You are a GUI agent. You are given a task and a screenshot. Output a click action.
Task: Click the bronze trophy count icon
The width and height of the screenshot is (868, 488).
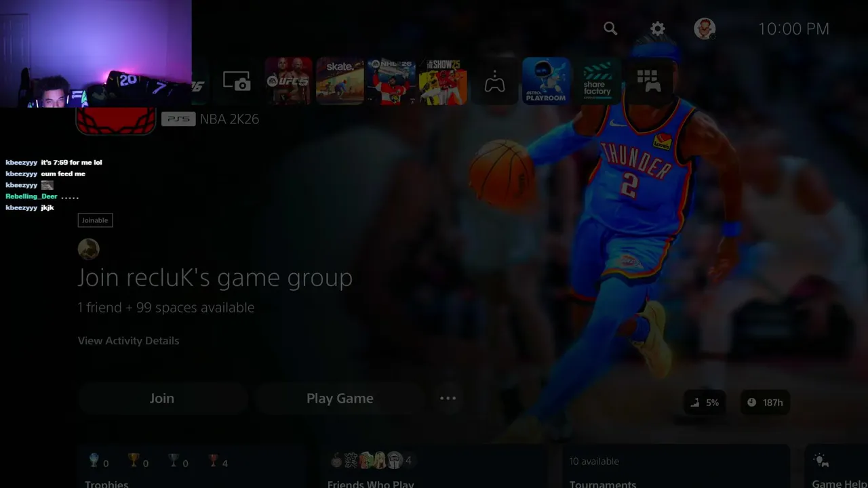click(214, 461)
